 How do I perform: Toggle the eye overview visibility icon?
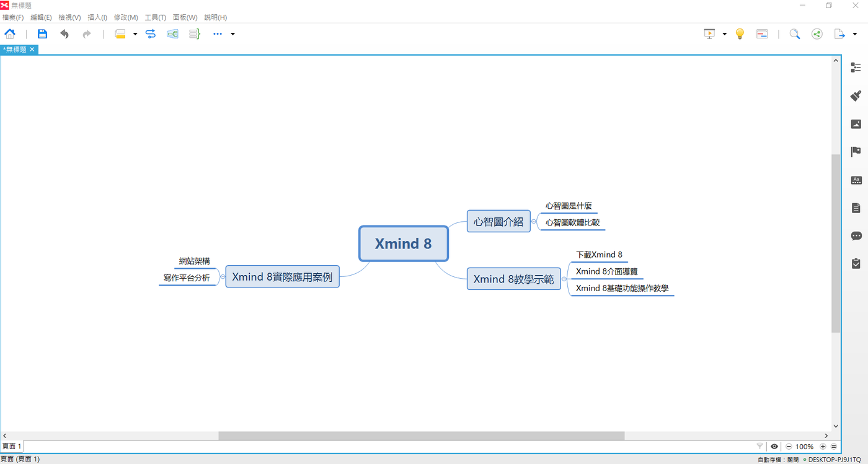coord(774,446)
